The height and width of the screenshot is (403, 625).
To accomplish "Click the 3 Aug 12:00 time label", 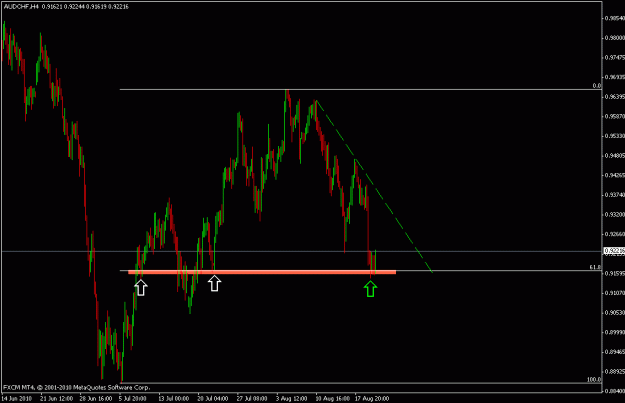I will [x=292, y=398].
